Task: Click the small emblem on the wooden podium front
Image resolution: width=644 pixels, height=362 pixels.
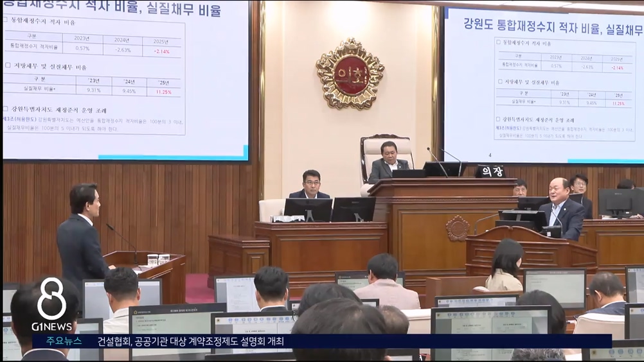Action: click(457, 228)
